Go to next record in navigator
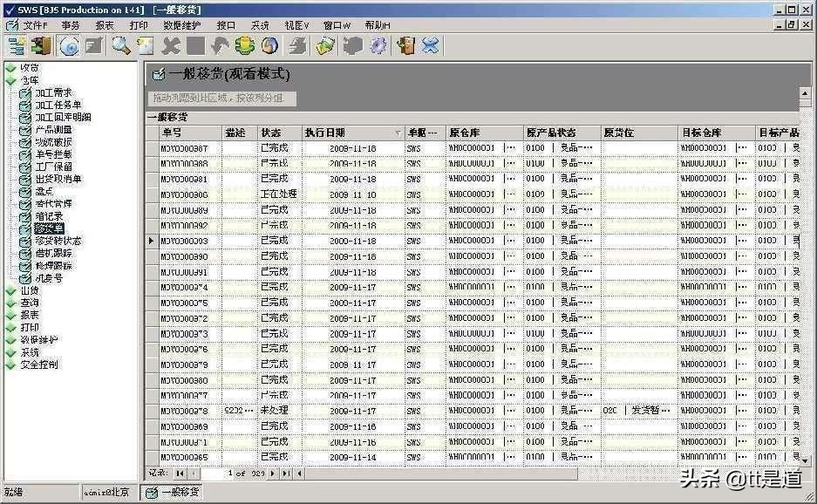Screen dimensions: 817x504 tap(273, 473)
